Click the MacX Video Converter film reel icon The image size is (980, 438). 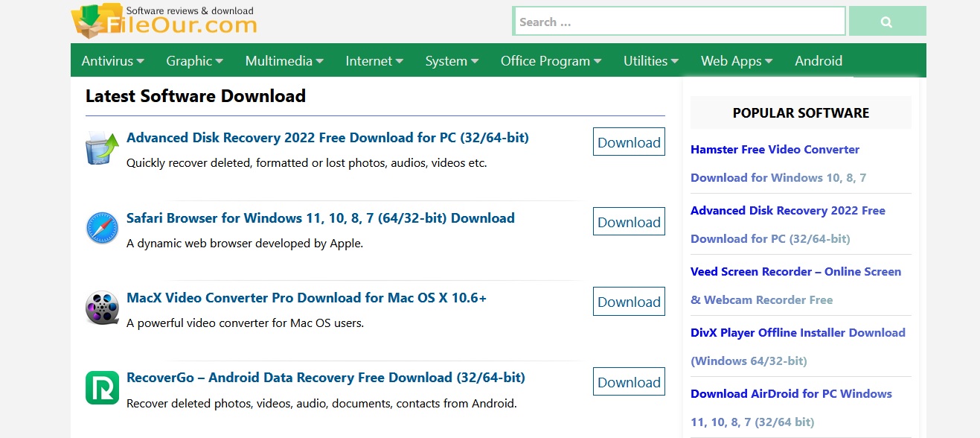point(102,308)
